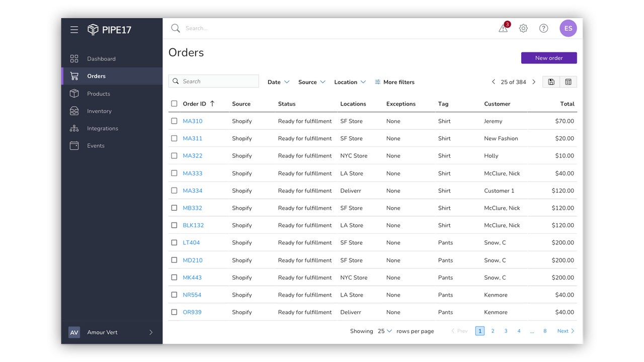Open the Integrations section
Image resolution: width=644 pixels, height=362 pixels.
pos(102,128)
